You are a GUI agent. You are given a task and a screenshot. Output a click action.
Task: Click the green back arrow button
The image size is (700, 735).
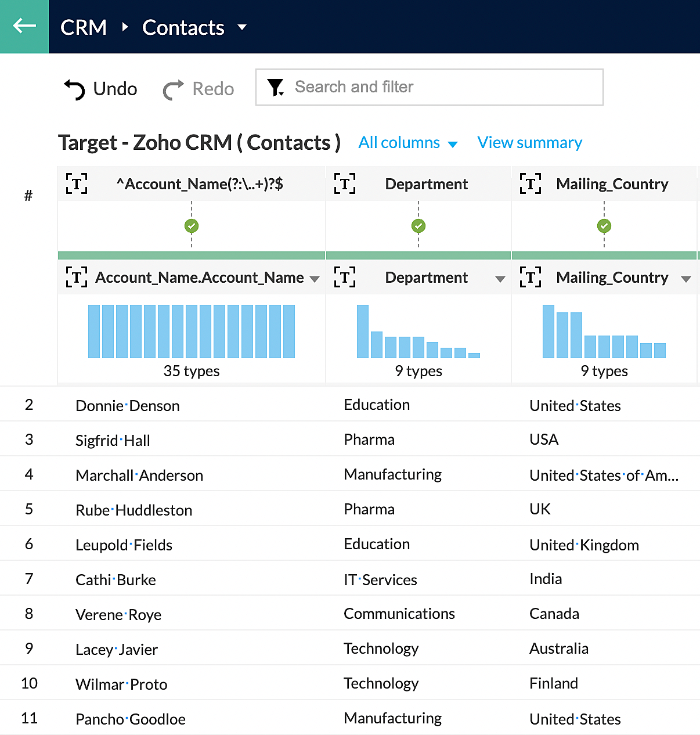24,26
